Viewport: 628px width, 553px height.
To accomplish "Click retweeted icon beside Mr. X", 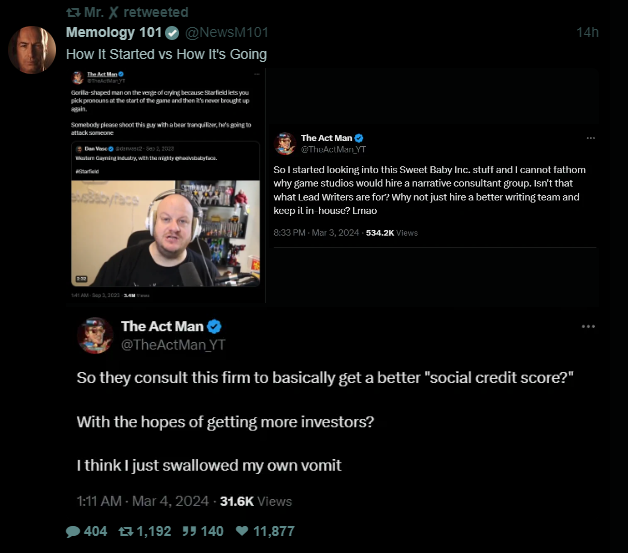I will [x=73, y=12].
